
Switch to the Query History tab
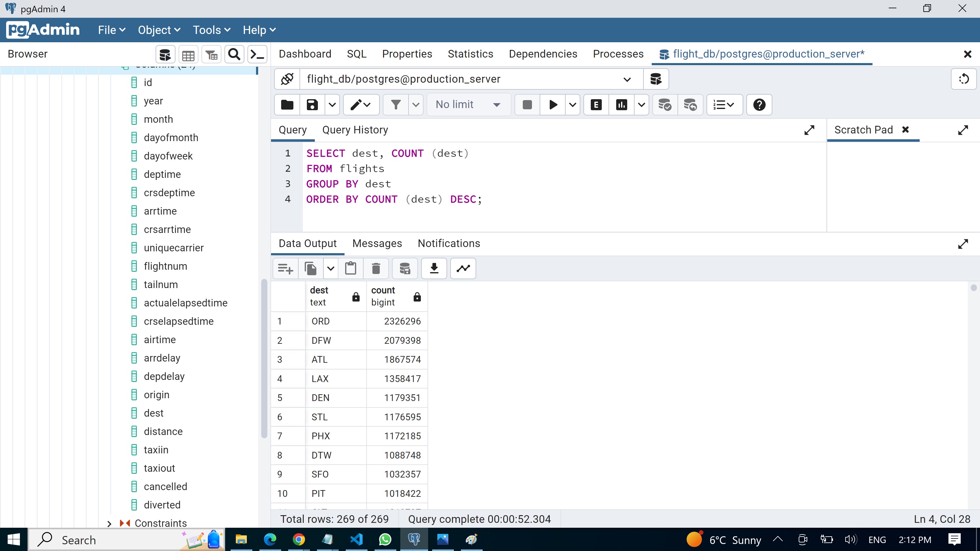[x=355, y=130]
